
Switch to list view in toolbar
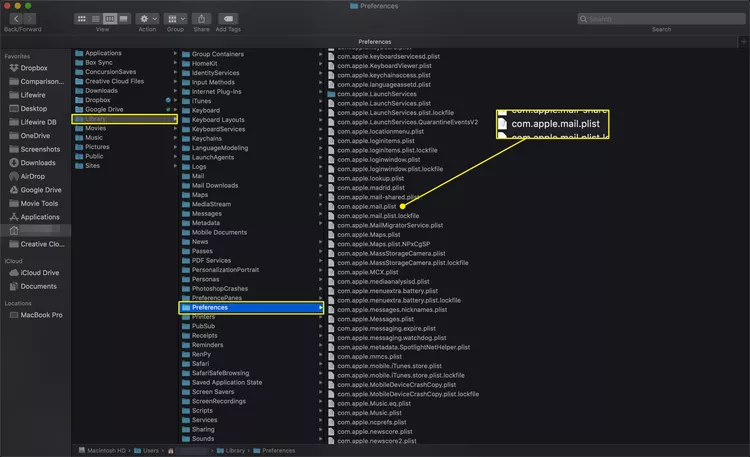click(96, 19)
